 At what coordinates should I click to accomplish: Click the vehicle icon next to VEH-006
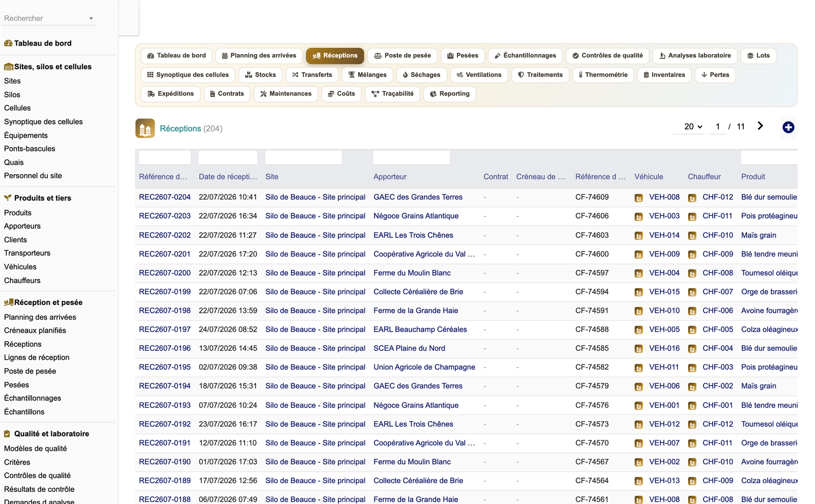638,387
